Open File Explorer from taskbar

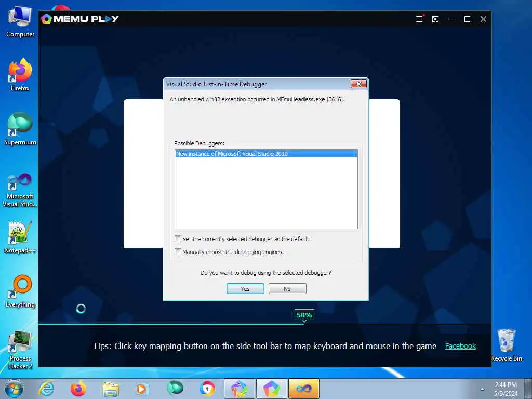coord(111,389)
